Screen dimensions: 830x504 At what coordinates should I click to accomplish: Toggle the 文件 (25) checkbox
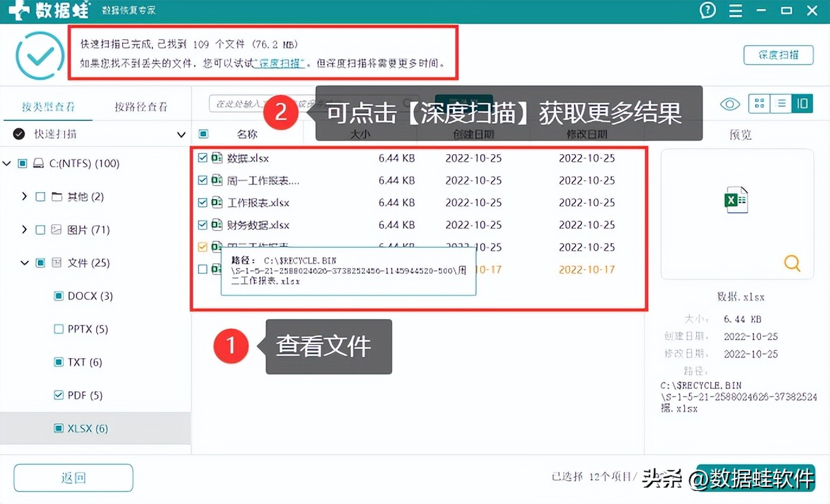coord(40,263)
